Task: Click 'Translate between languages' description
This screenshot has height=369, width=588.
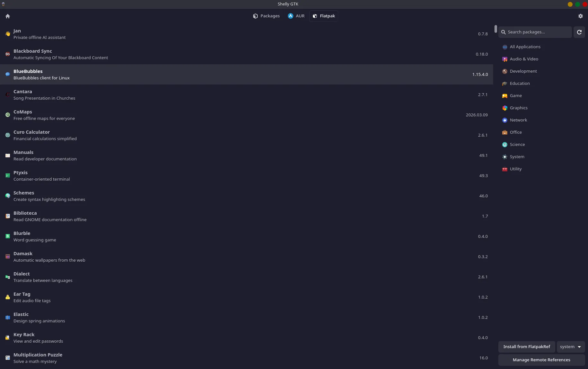Action: [x=43, y=281]
